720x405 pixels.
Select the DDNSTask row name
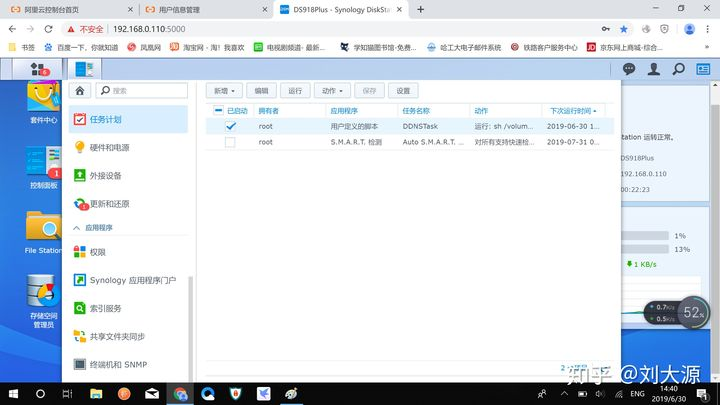[x=420, y=126]
